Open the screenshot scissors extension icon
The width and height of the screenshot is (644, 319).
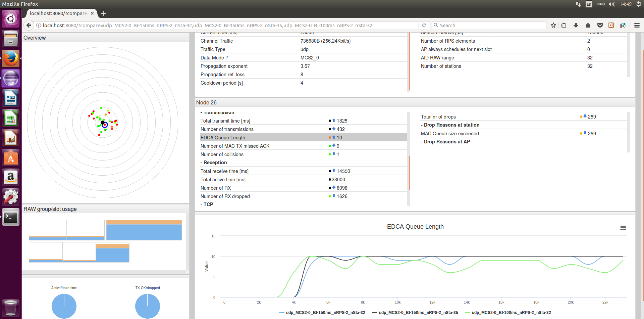[623, 25]
